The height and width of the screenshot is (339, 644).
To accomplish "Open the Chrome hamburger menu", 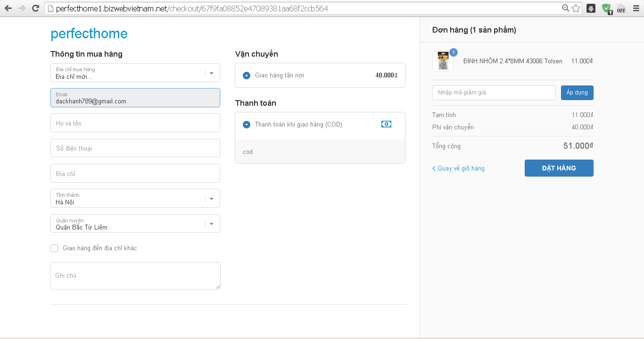I will [x=636, y=8].
